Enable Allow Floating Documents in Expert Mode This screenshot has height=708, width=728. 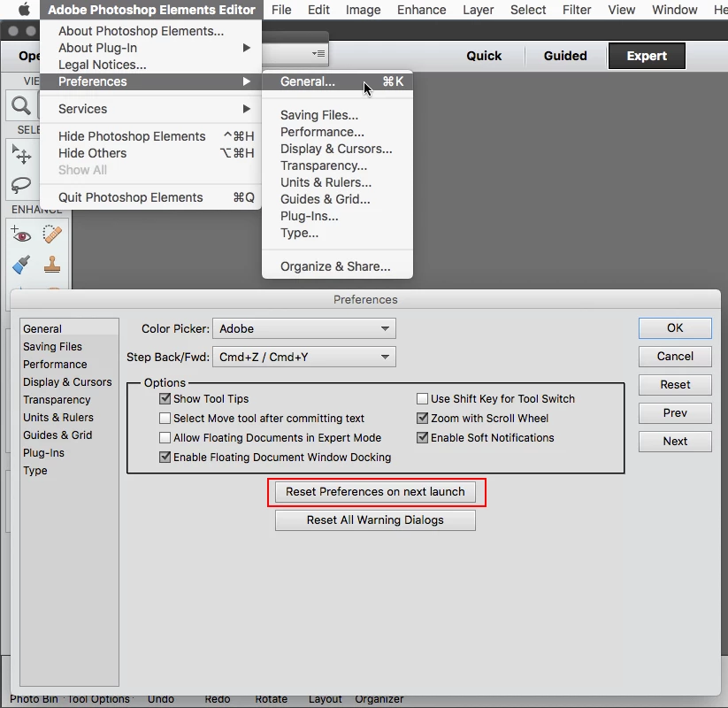165,437
